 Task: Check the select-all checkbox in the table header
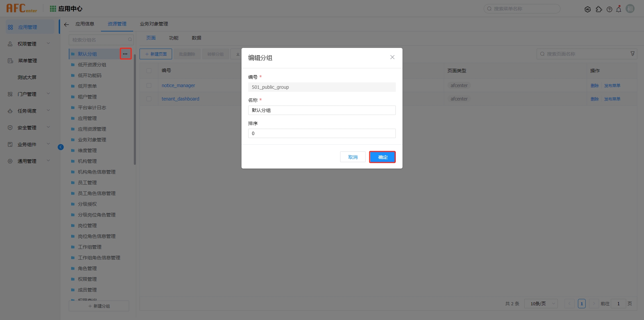(x=149, y=71)
